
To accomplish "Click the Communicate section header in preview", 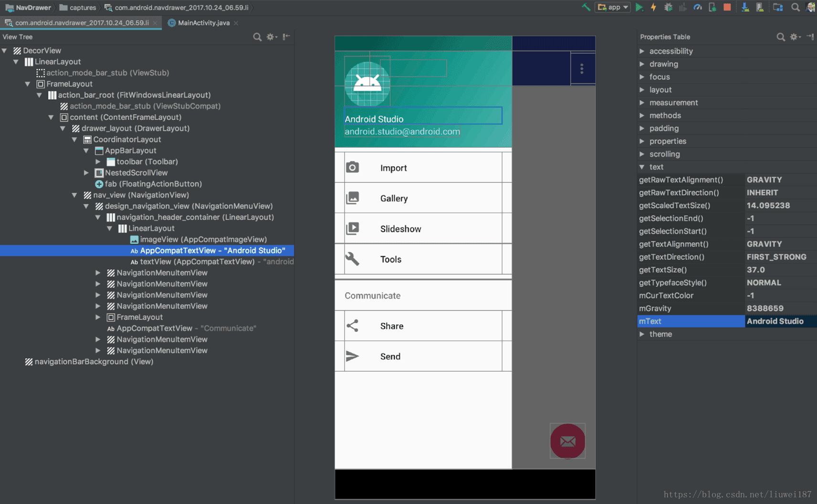I will click(x=373, y=295).
